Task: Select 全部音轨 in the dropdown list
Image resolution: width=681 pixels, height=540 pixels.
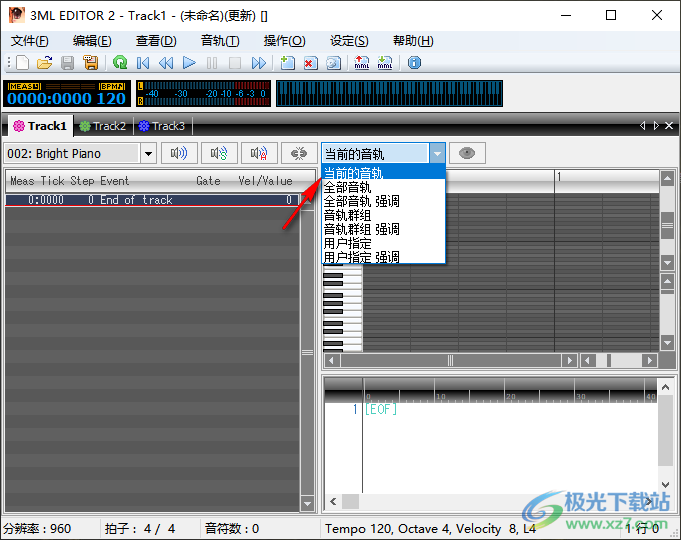Action: coord(384,187)
